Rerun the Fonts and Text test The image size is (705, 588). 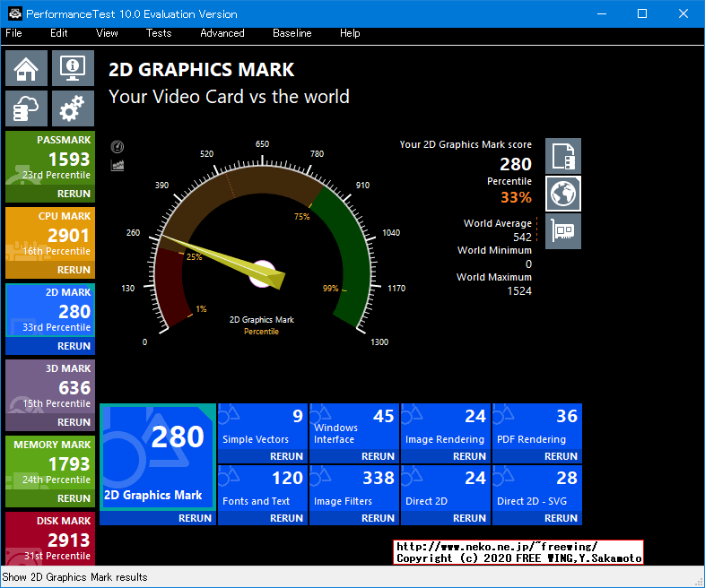(x=286, y=518)
